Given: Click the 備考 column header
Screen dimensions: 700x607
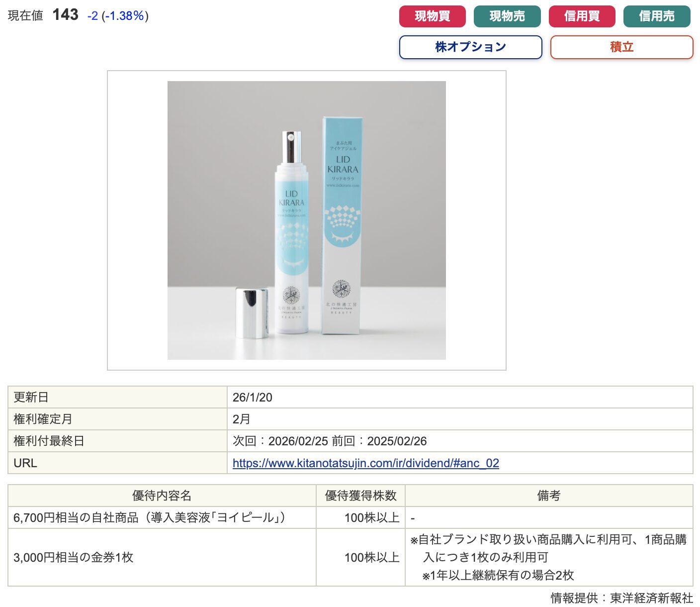Looking at the screenshot, I should tap(549, 496).
